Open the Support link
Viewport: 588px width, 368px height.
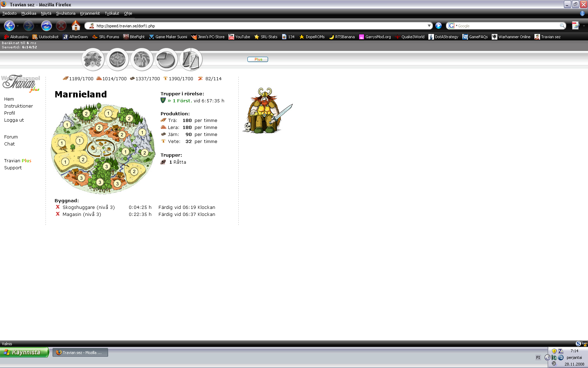click(13, 168)
